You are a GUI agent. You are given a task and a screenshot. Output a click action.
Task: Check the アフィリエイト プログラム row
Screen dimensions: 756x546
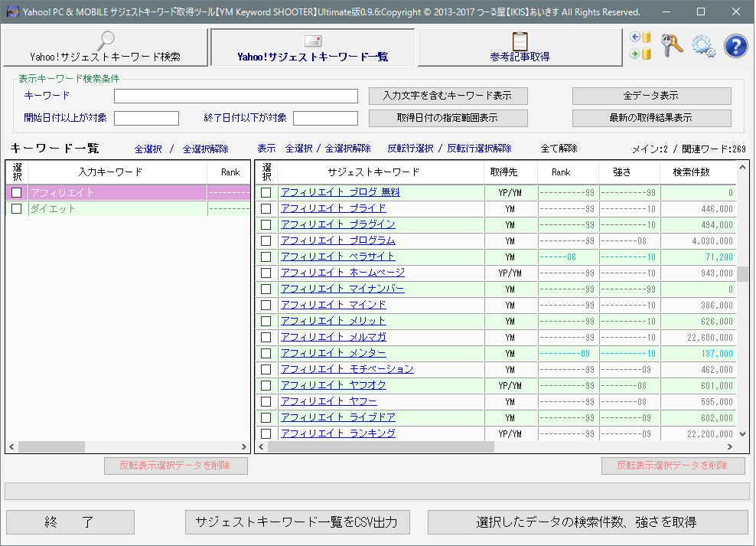pos(266,240)
